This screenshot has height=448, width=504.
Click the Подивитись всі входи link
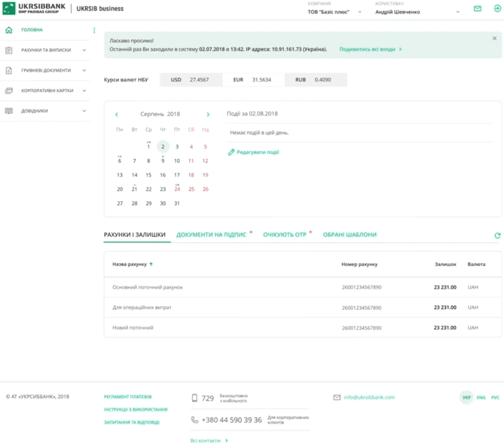pyautogui.click(x=370, y=49)
